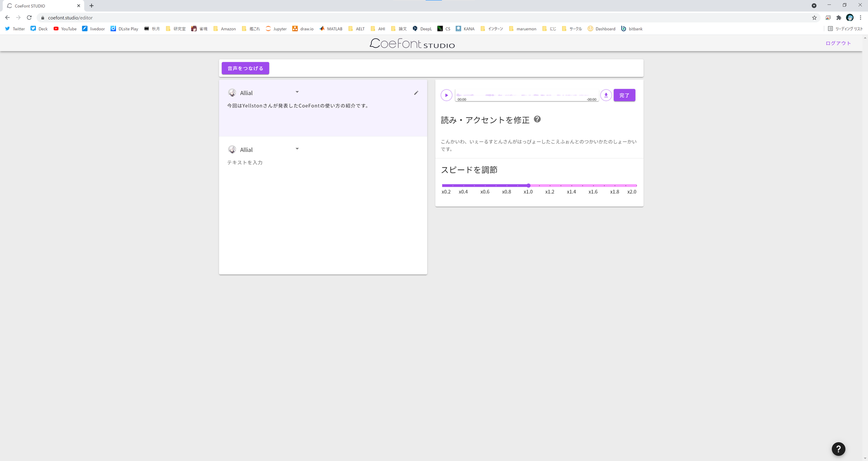Open the DLsite Play bookmark
Image resolution: width=868 pixels, height=461 pixels.
pos(124,29)
